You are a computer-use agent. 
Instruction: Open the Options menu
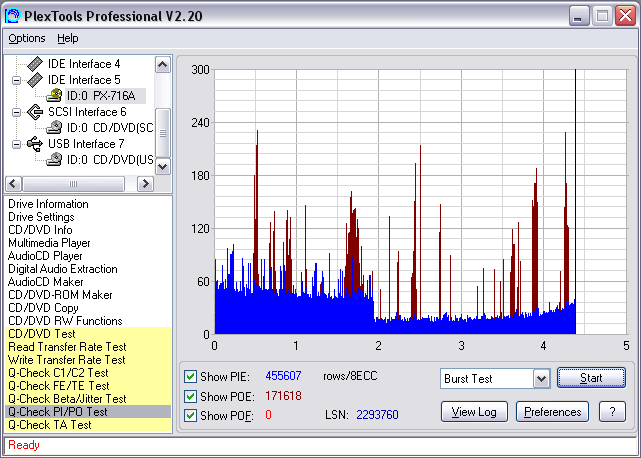(x=27, y=38)
